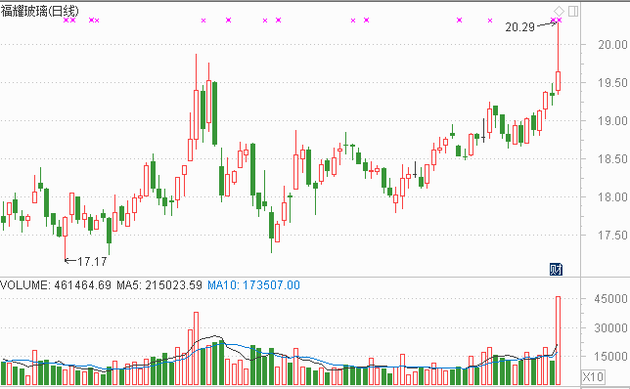Click the 17.50 price axis label
Image resolution: width=630 pixels, height=389 pixels.
[612, 235]
